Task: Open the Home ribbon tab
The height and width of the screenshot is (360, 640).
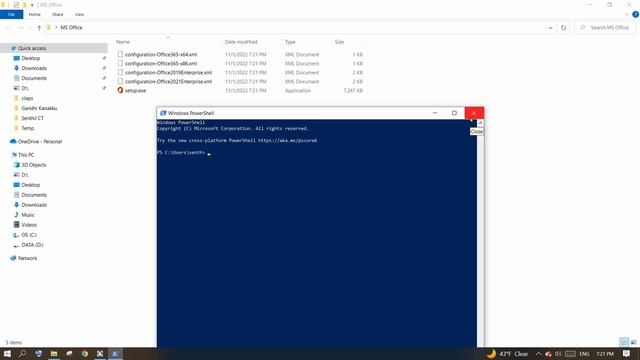Action: [35, 14]
